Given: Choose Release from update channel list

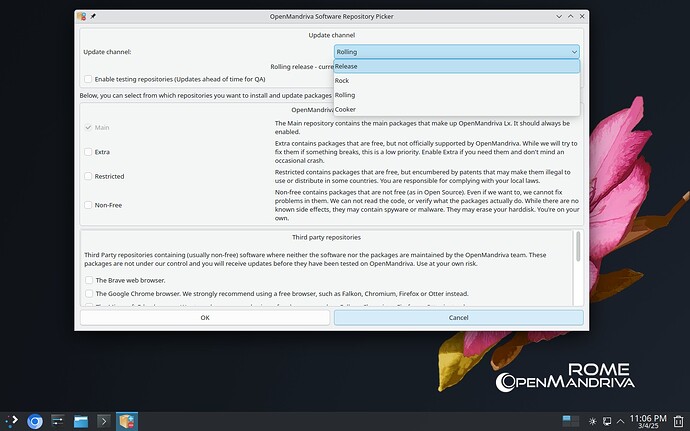Looking at the screenshot, I should pos(457,66).
